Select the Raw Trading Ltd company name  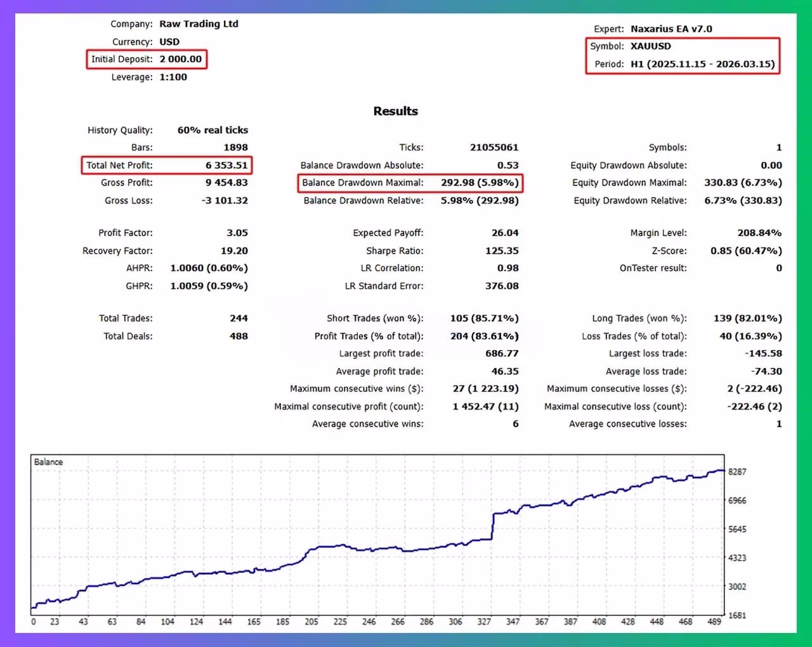(199, 23)
